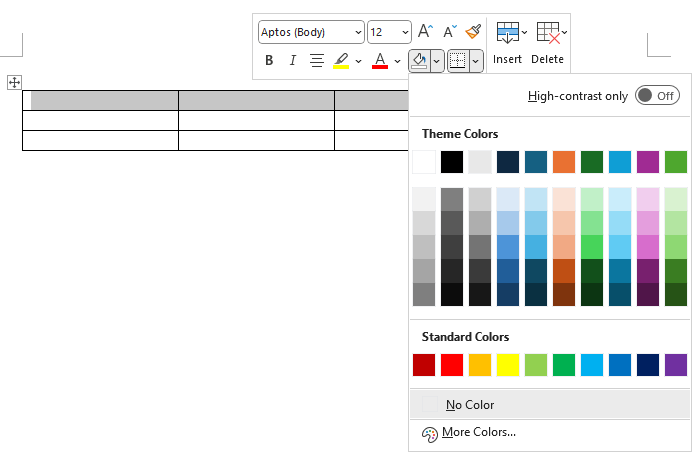Click the format painter brush icon
This screenshot has height=458, width=698.
[x=473, y=32]
